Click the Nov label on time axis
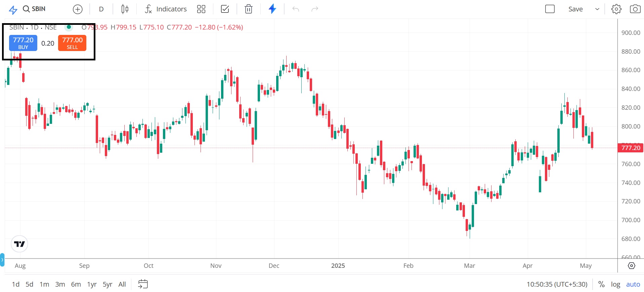This screenshot has width=644, height=292. (216, 265)
